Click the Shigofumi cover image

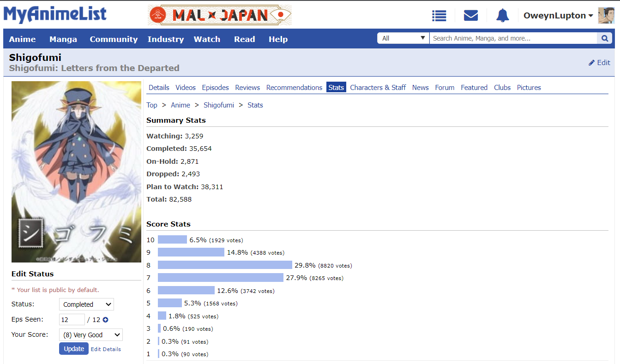click(77, 172)
